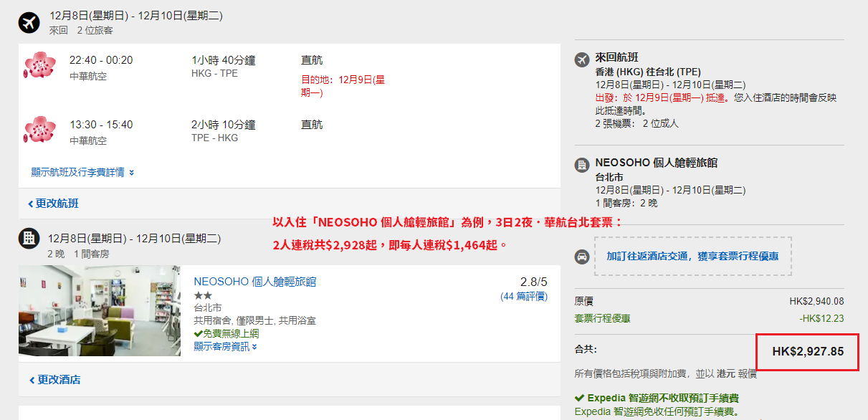Click the 22:40 - 00:20 departure time

pos(101,60)
